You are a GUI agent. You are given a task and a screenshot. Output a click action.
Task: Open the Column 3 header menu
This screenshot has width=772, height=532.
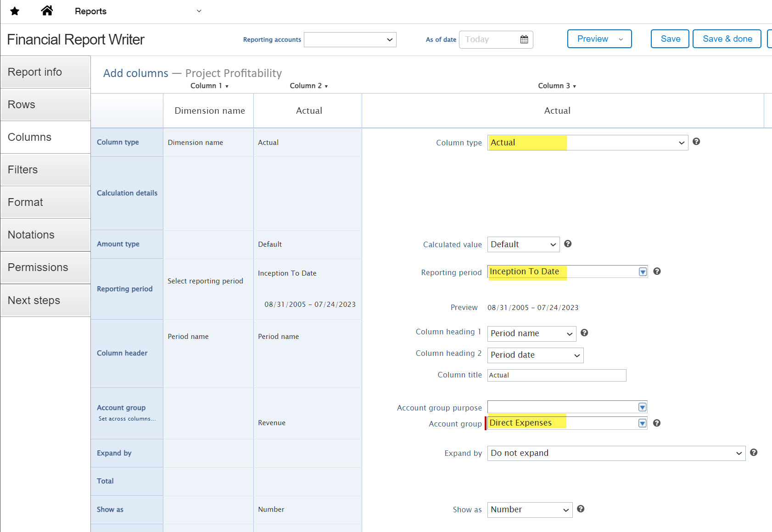[557, 86]
